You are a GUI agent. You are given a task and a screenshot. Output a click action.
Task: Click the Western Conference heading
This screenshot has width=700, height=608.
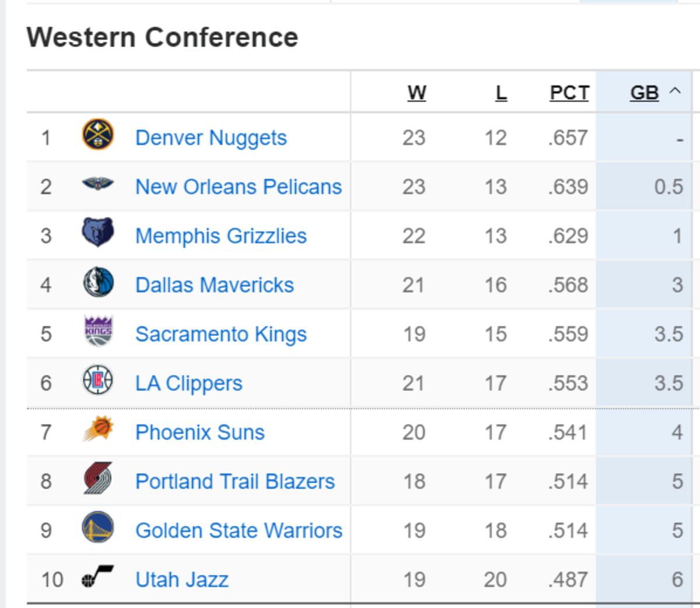[162, 37]
